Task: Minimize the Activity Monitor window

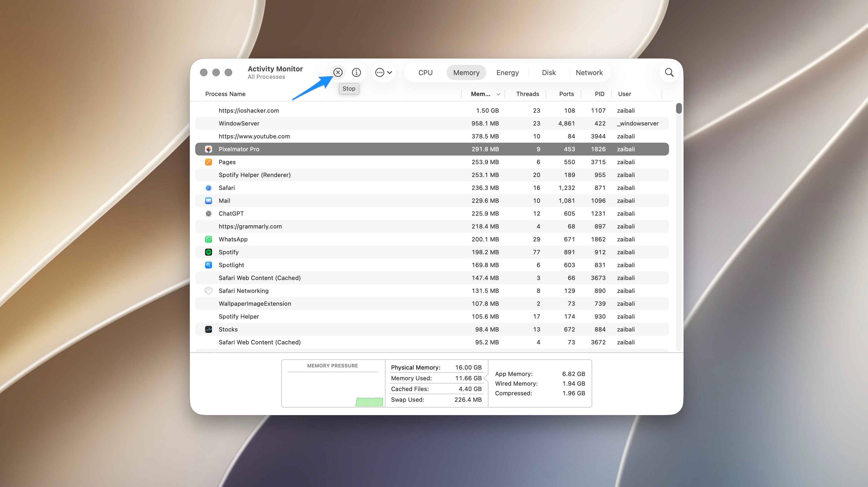Action: point(216,72)
